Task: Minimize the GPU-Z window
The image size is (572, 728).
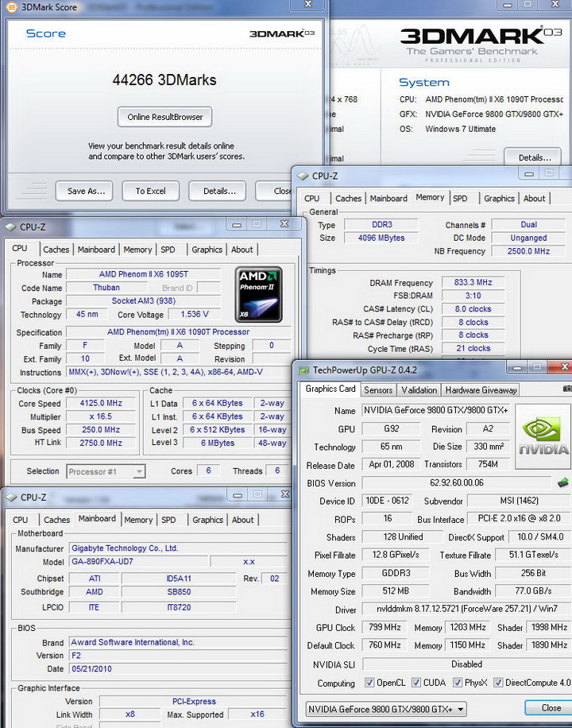Action: click(516, 367)
